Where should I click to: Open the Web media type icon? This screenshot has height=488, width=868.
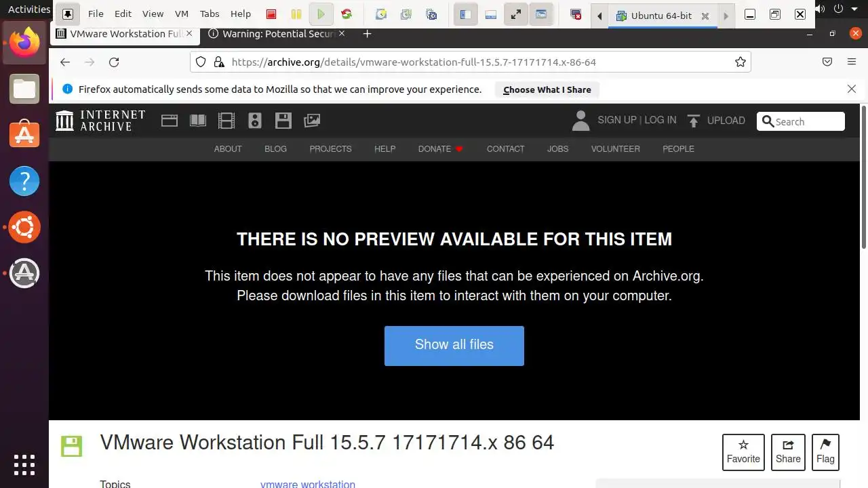[170, 121]
